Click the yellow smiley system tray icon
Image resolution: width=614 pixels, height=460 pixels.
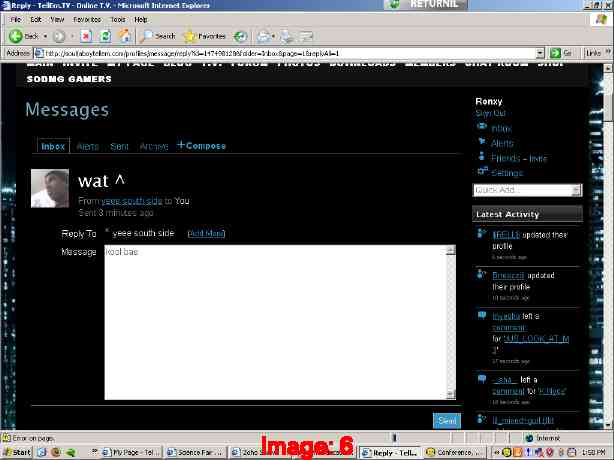[x=506, y=453]
